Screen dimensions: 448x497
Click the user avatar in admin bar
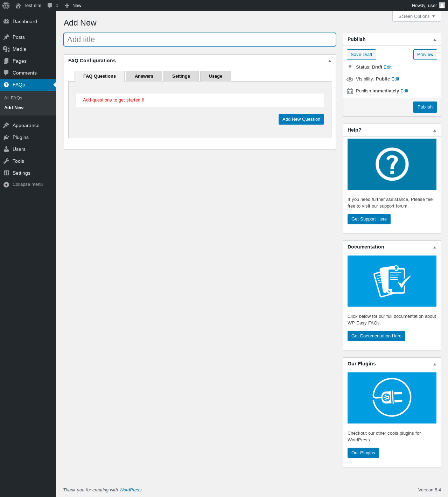tap(442, 5)
